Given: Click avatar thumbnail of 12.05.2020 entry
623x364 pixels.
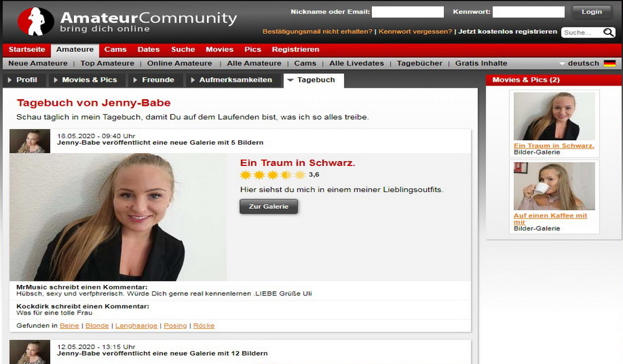Looking at the screenshot, I should (x=30, y=352).
